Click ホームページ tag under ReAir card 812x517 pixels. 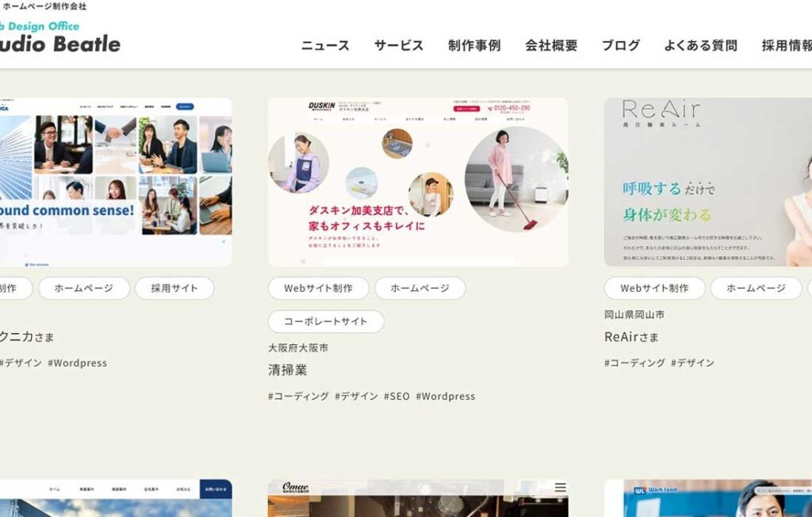pos(756,289)
